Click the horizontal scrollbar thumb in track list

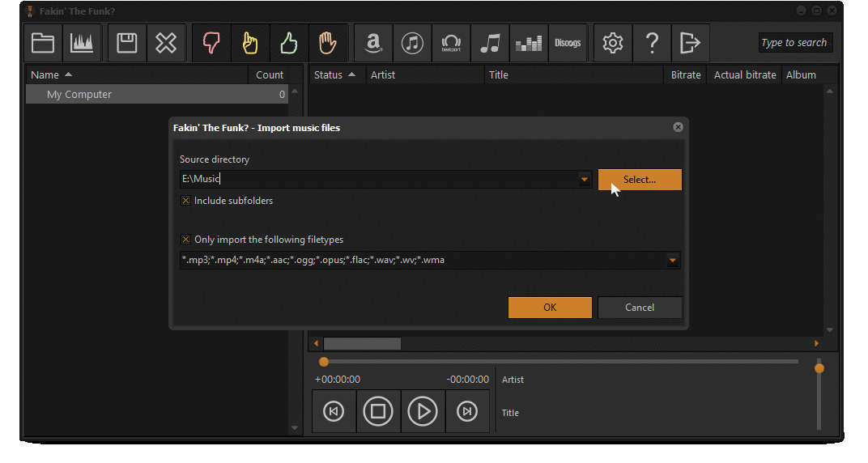tap(362, 343)
